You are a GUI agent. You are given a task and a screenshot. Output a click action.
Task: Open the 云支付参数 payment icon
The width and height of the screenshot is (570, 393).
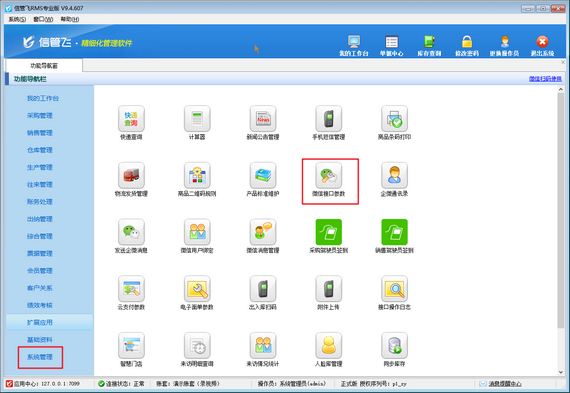pos(131,289)
